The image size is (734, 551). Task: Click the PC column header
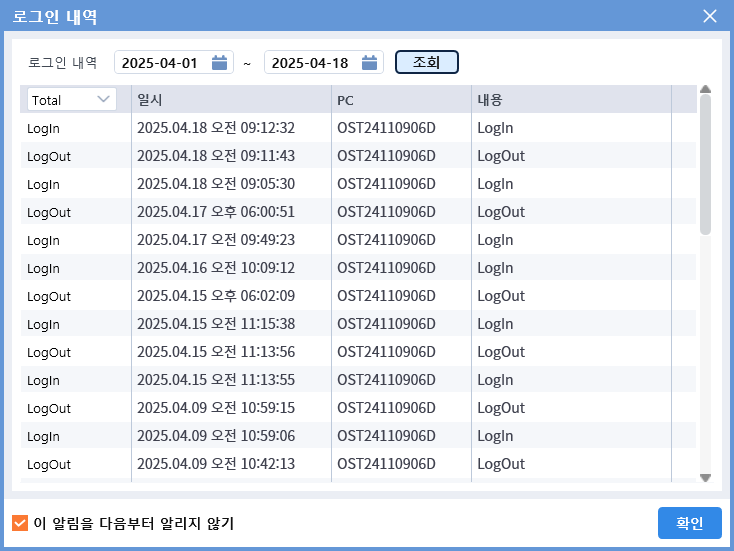400,100
